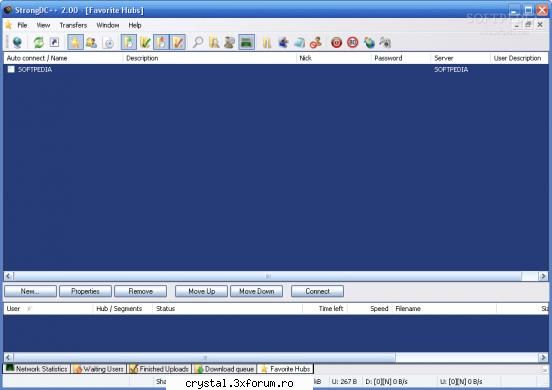Click the Recent Hubs page-with-clock toolbar icon

[x=109, y=43]
